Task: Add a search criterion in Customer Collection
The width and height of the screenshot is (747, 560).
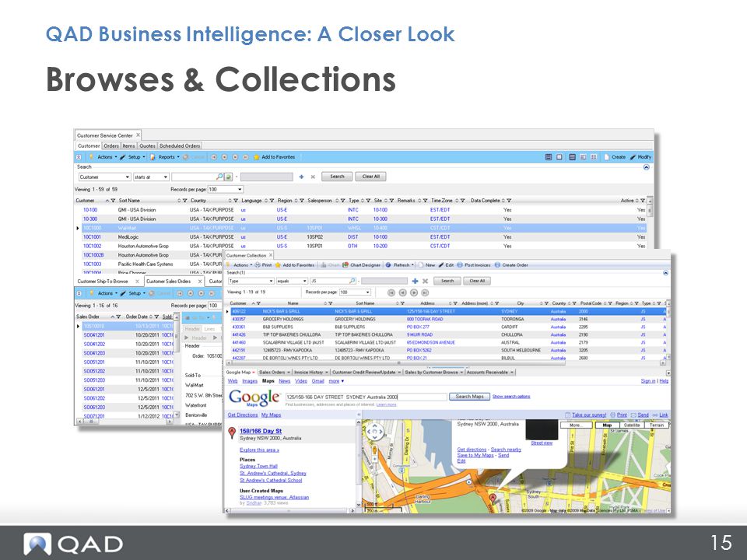Action: tap(415, 282)
